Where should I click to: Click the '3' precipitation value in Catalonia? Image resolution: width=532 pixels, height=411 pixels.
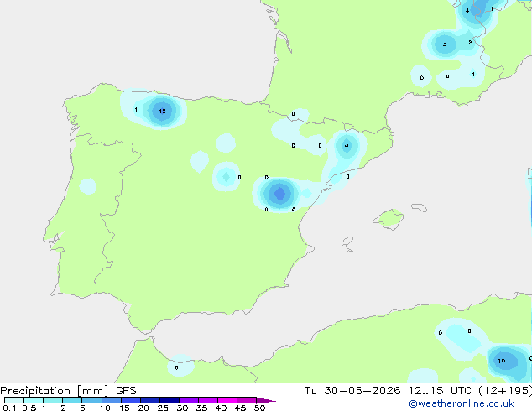pos(347,145)
